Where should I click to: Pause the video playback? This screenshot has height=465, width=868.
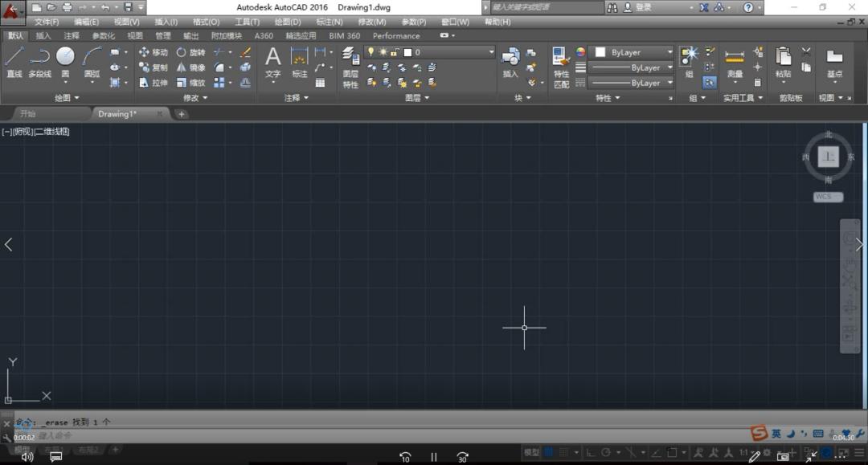point(434,457)
